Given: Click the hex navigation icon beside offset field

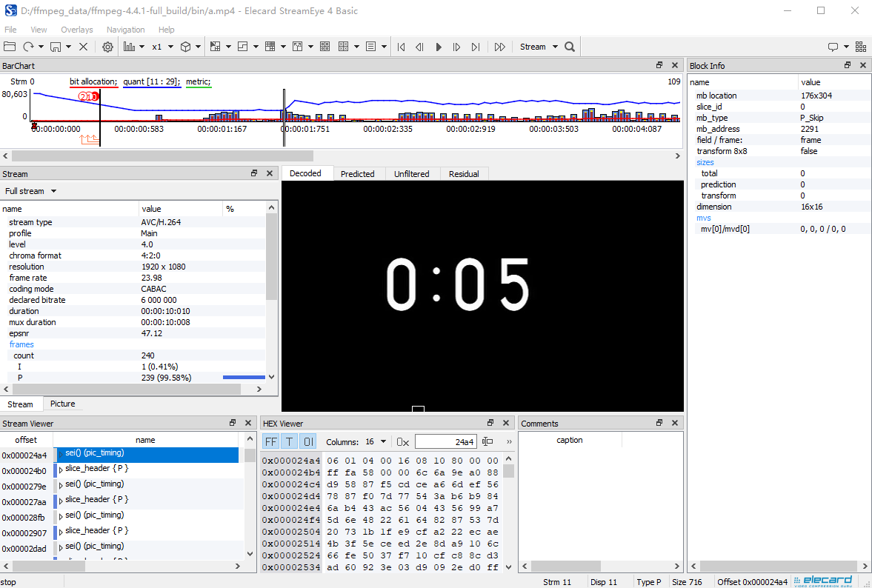Looking at the screenshot, I should click(487, 441).
